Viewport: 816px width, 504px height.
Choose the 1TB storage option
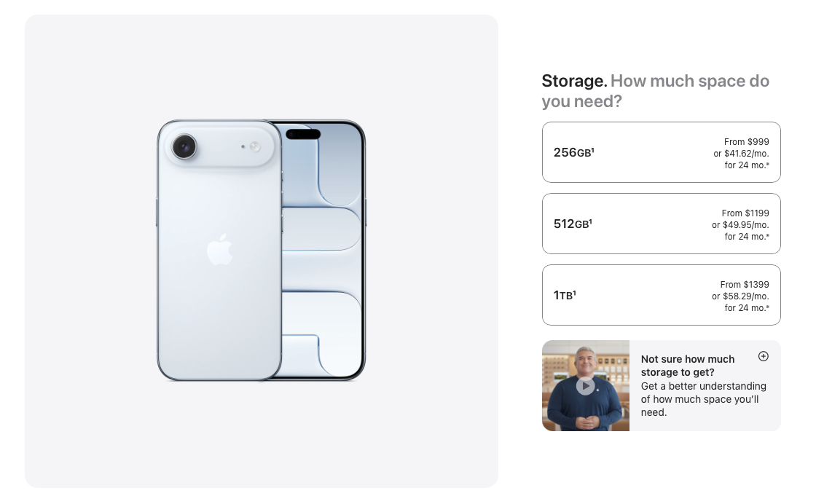(x=661, y=295)
